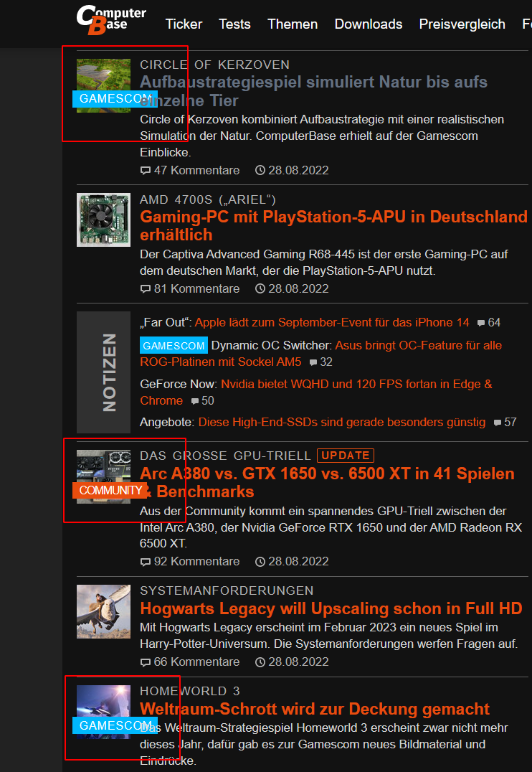Open the Preisvergleich navigation item
The image size is (532, 772).
[462, 24]
